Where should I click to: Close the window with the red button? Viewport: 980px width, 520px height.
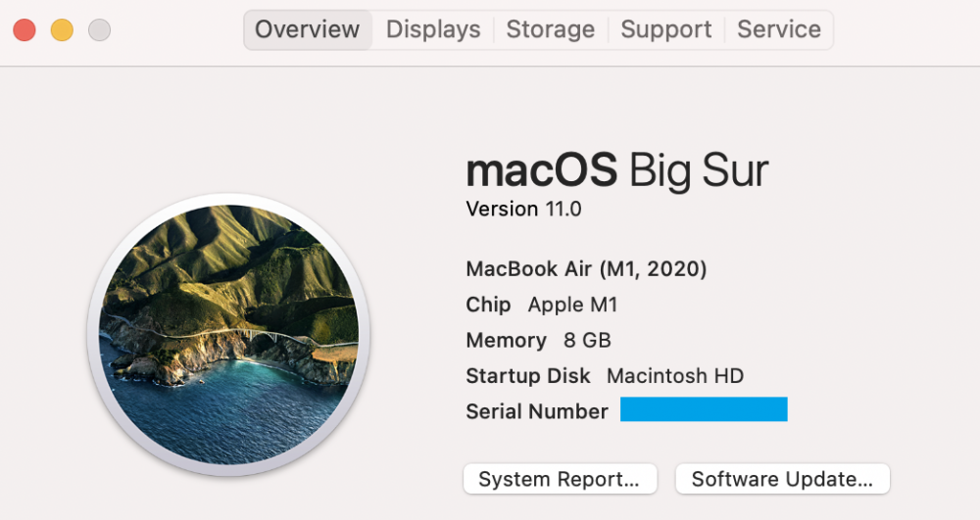pos(24,30)
